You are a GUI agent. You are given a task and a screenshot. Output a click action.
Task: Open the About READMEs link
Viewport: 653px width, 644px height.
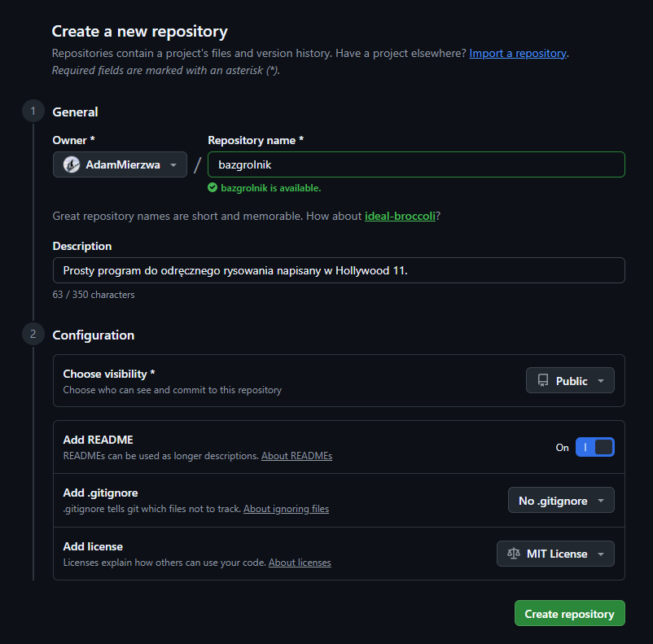point(296,456)
